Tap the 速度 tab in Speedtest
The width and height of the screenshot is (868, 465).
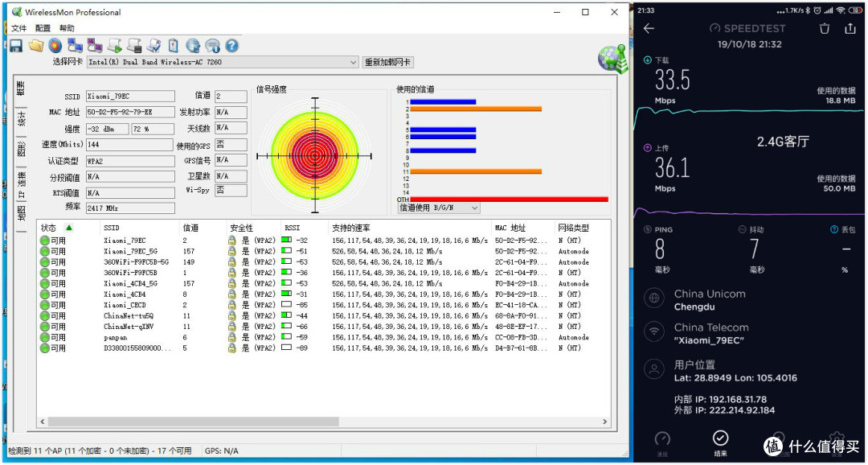pyautogui.click(x=662, y=443)
